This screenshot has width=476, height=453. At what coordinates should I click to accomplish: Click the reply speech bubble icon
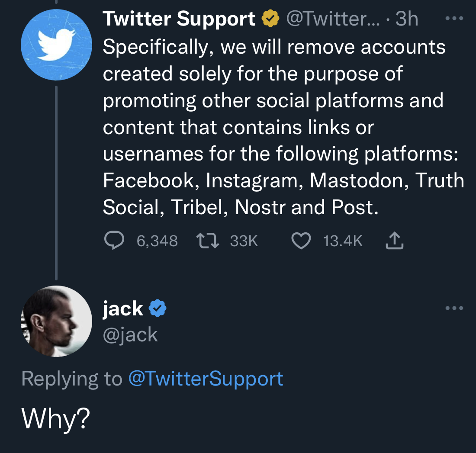[x=115, y=241]
